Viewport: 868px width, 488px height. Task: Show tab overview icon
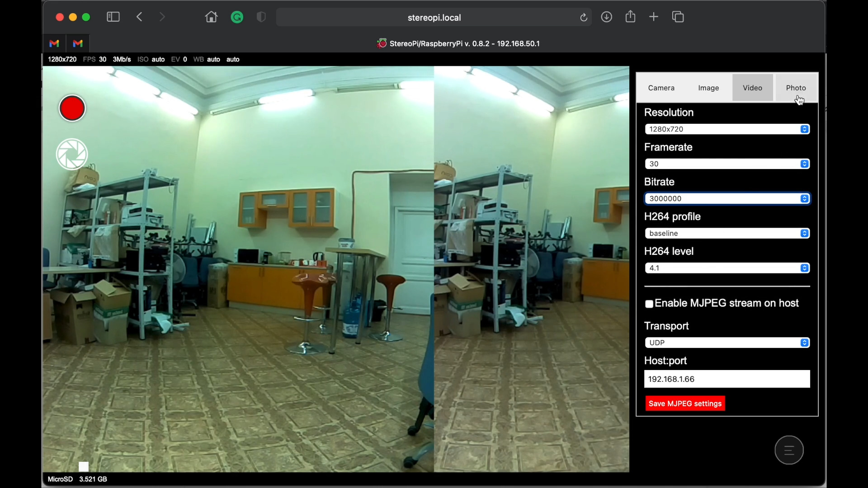click(x=678, y=17)
